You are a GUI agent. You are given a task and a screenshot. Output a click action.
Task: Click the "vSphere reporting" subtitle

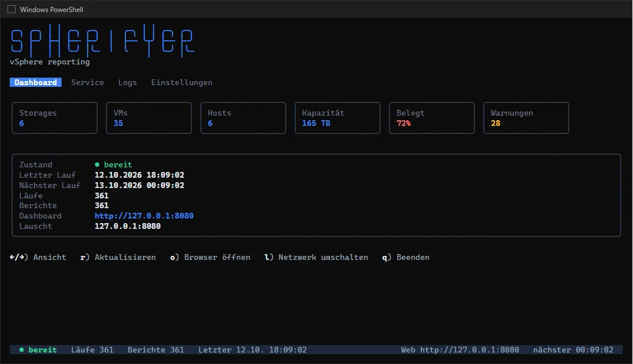[50, 62]
